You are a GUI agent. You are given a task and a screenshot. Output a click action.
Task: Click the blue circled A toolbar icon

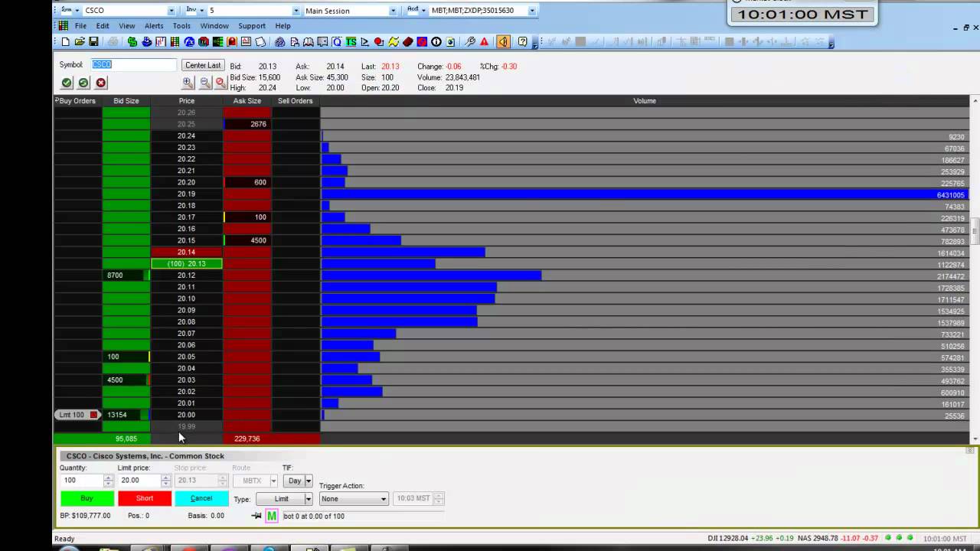click(189, 42)
